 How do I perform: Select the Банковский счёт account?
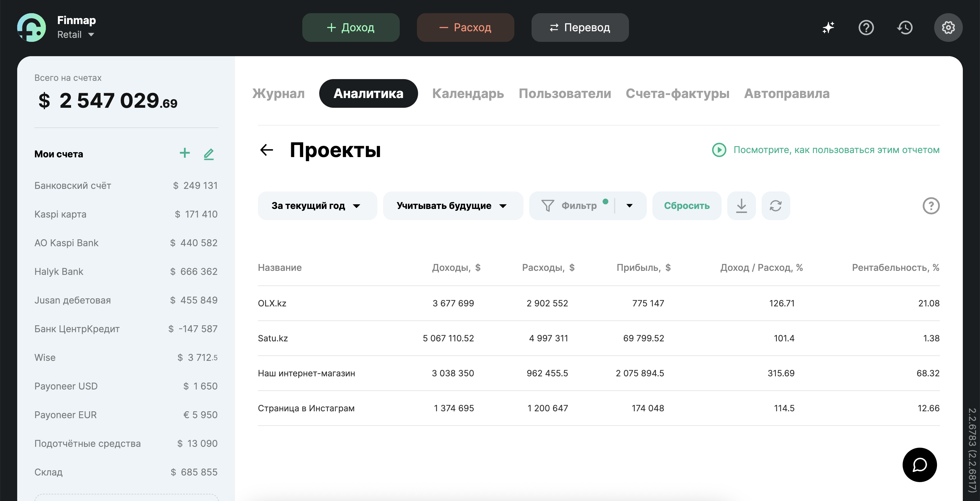coord(126,186)
